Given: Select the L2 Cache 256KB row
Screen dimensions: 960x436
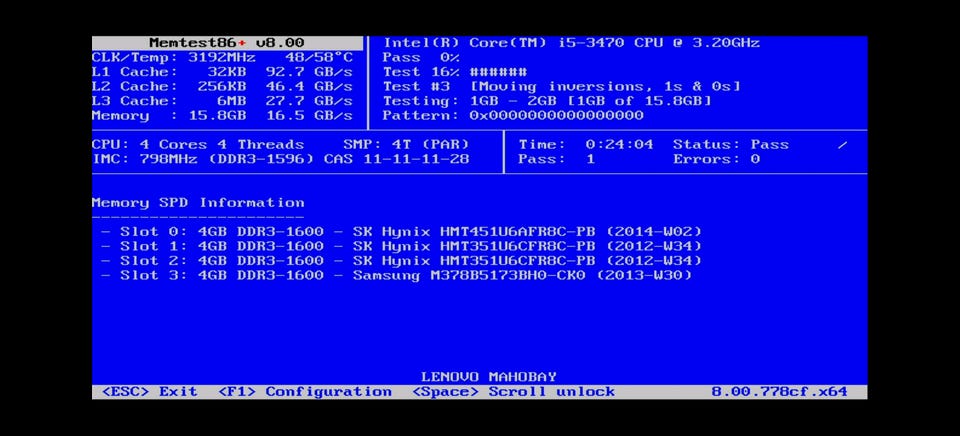Looking at the screenshot, I should click(222, 86).
